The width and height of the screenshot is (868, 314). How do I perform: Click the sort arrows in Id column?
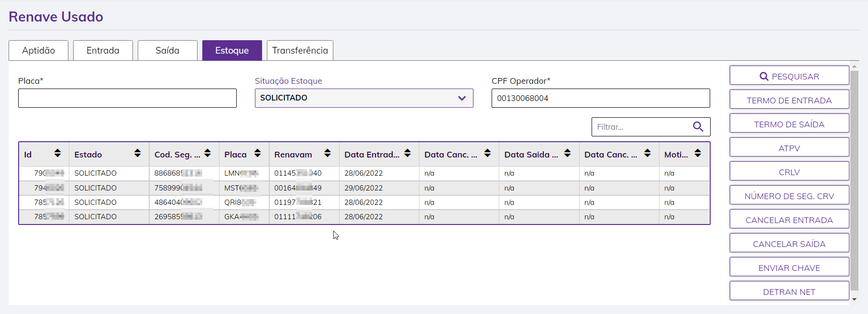57,153
